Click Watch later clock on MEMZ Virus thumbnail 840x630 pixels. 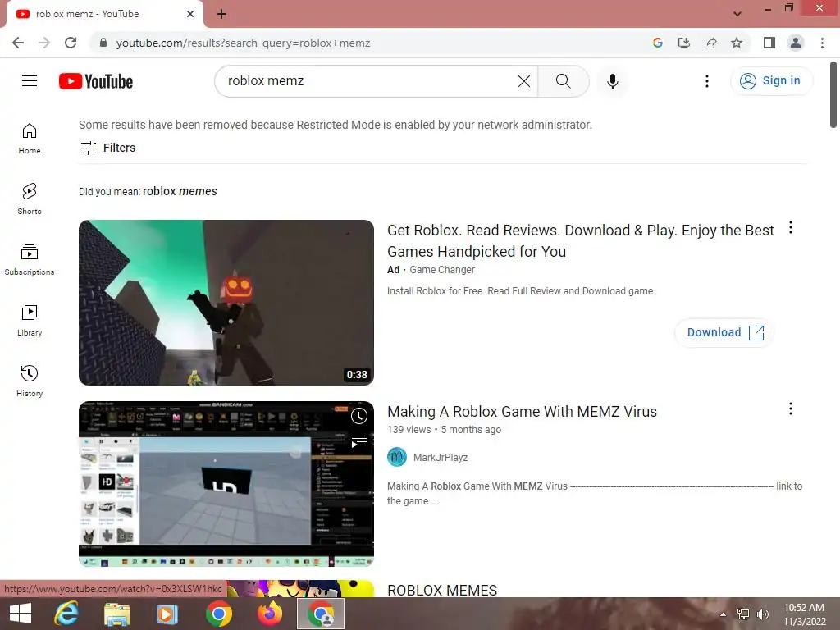(359, 416)
